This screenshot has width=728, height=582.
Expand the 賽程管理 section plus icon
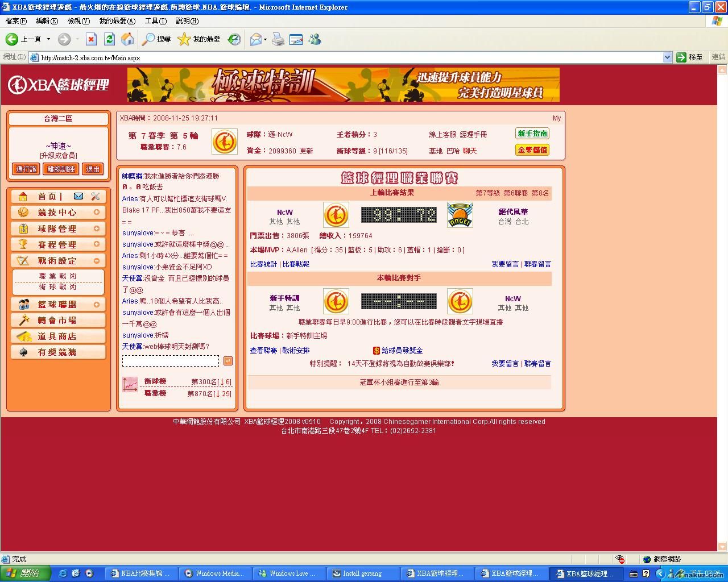pos(97,244)
